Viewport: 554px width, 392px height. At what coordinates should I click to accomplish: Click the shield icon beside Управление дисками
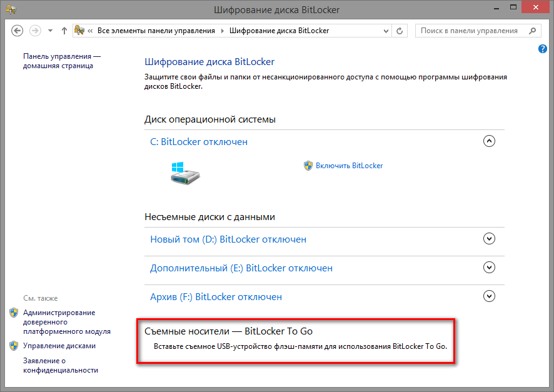tap(14, 346)
